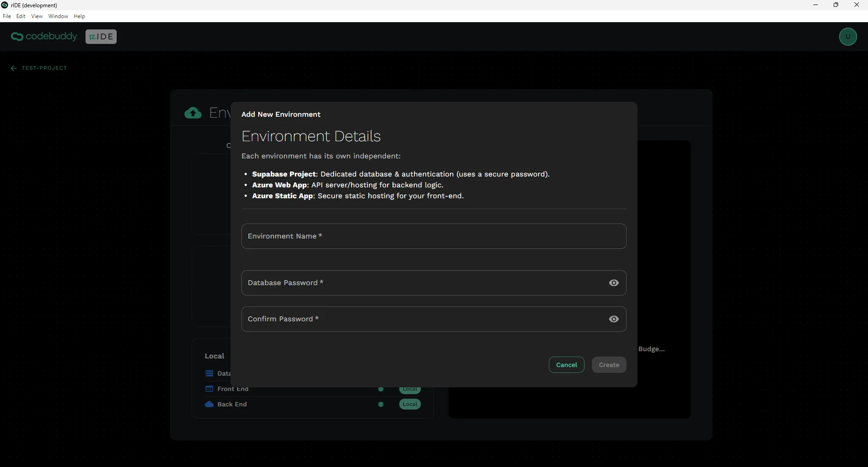
Task: Click the Add New Environment title
Action: 281,114
